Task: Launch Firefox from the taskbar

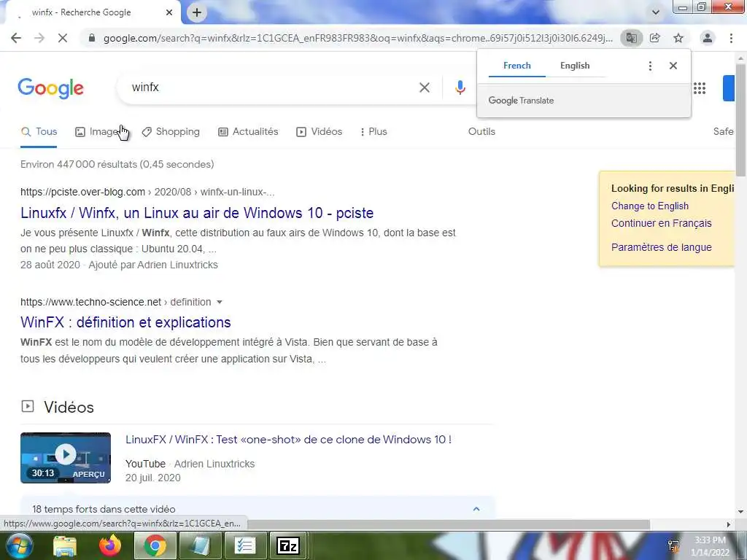Action: 110,545
